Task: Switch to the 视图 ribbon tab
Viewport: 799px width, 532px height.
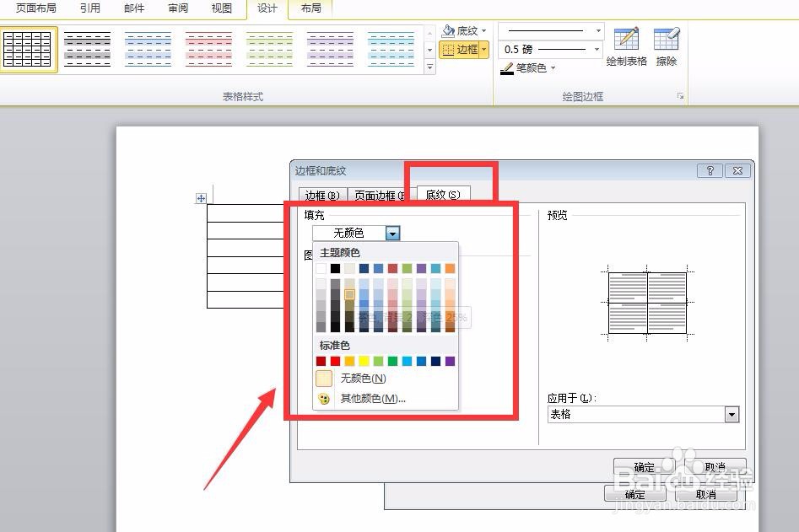Action: (222, 8)
